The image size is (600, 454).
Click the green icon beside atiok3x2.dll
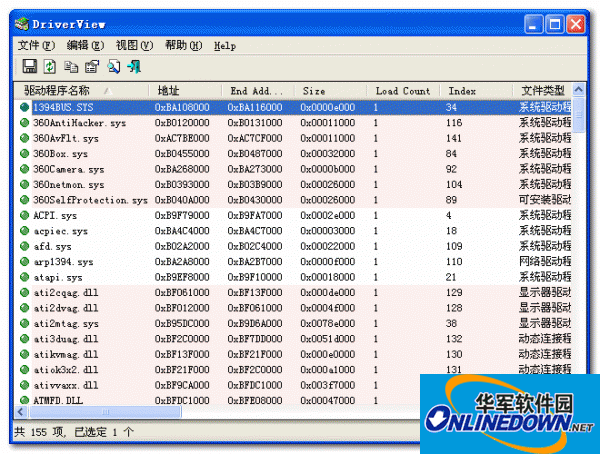click(24, 370)
